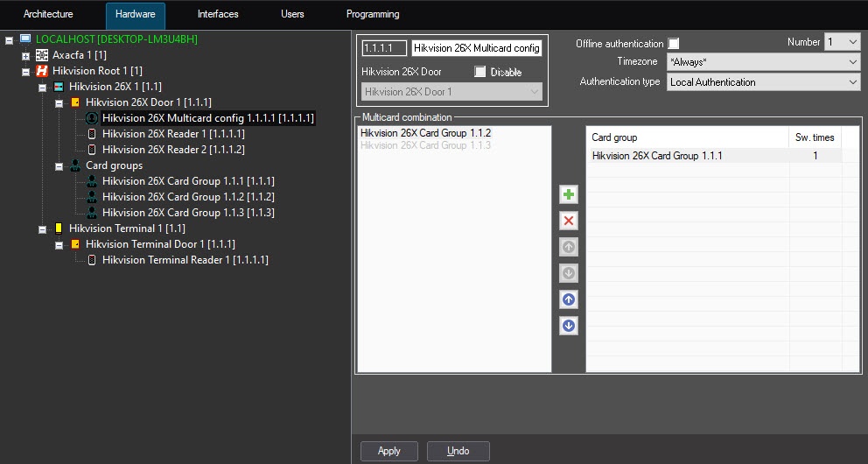This screenshot has width=868, height=464.
Task: Select greyed Card Group 1.1.3 in list
Action: coord(426,145)
